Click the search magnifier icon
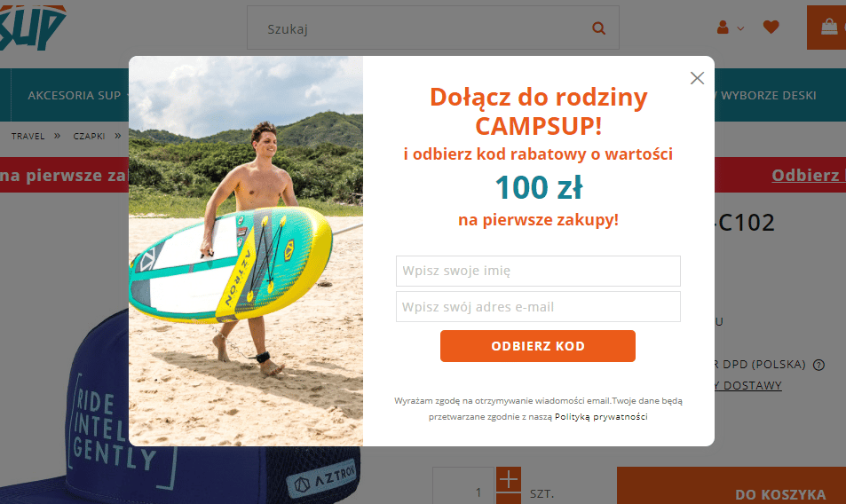This screenshot has width=846, height=504. pos(599,28)
